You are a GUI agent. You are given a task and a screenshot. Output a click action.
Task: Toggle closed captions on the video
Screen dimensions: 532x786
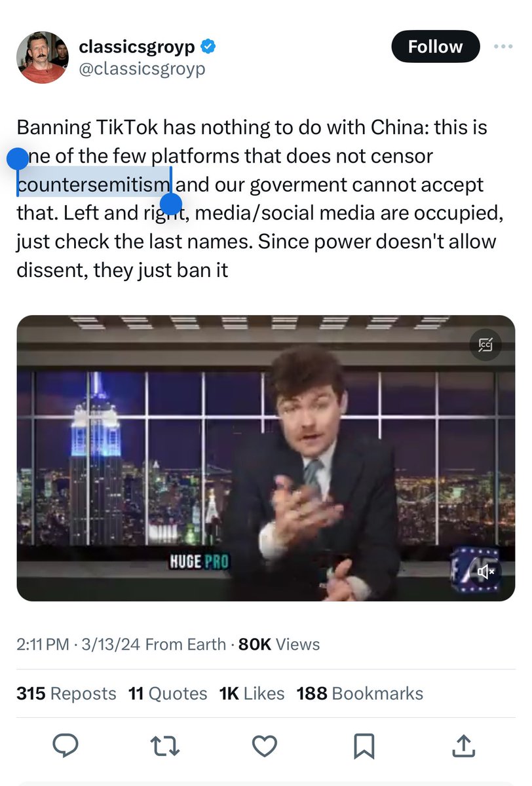point(485,345)
